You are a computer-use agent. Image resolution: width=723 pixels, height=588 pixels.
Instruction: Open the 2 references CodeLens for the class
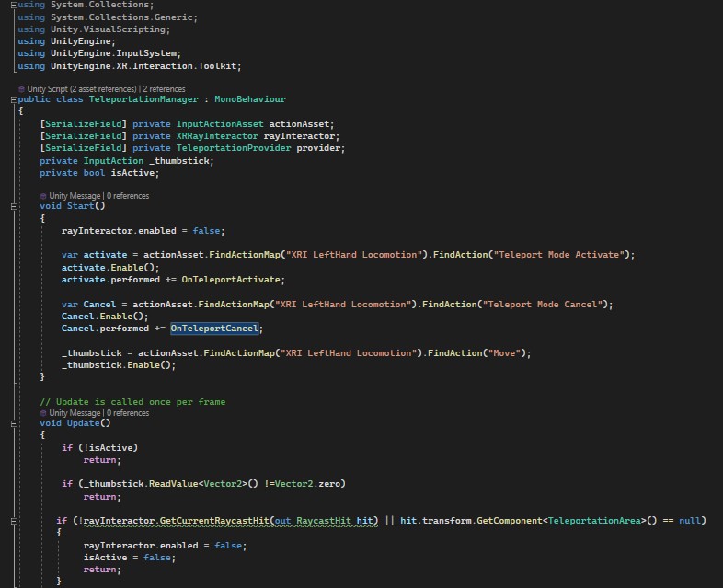pyautogui.click(x=164, y=89)
